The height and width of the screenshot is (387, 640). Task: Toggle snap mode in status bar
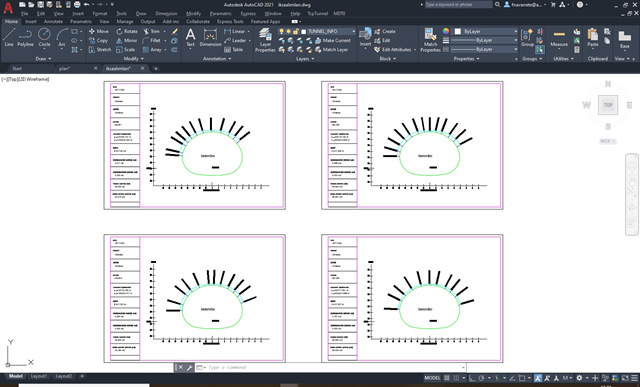[456, 378]
